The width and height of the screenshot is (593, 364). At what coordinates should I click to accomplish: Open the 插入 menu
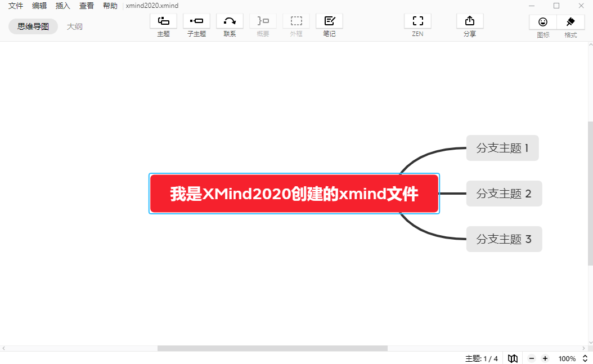62,6
